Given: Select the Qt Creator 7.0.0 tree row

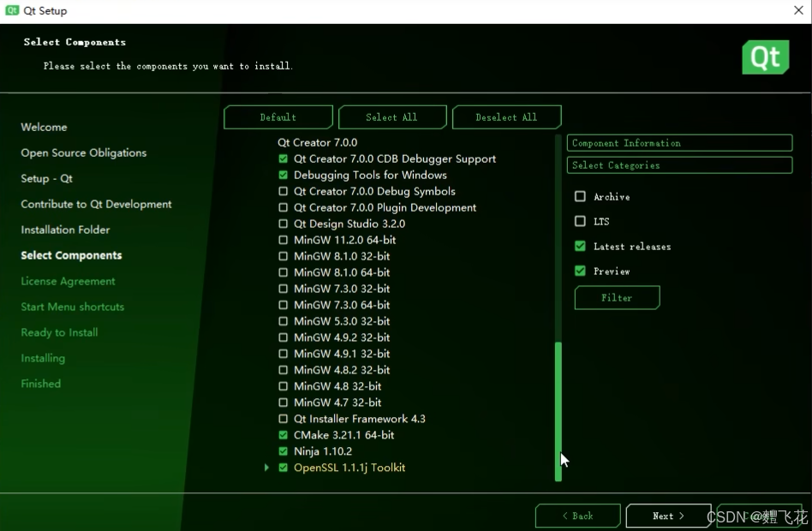Looking at the screenshot, I should [318, 142].
